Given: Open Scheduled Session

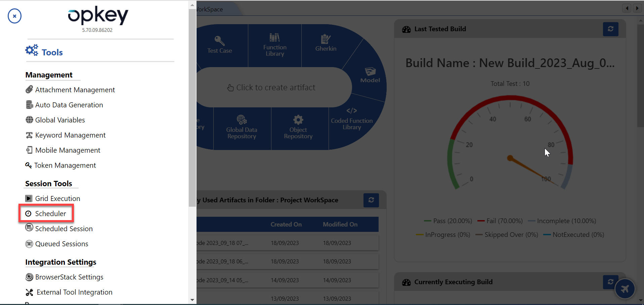Looking at the screenshot, I should tap(59, 228).
